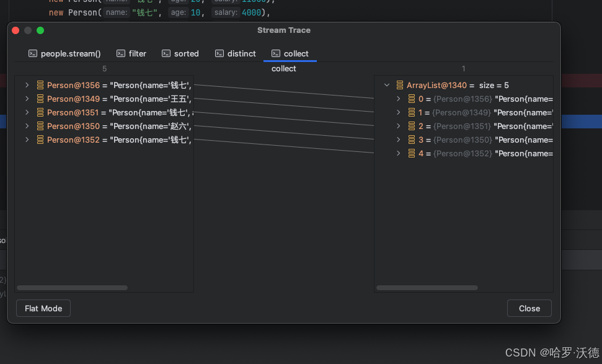Expand the Person@1349 tree node
The image size is (602, 364).
click(x=27, y=99)
